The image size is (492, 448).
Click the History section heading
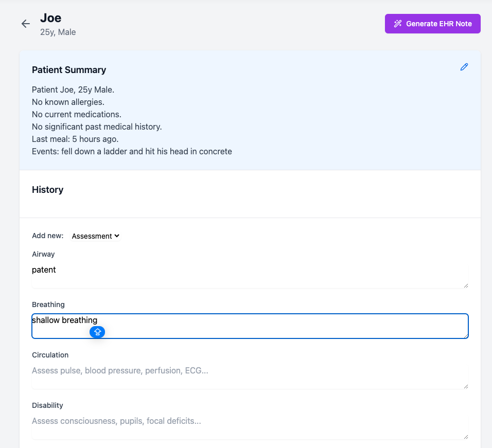coord(47,190)
